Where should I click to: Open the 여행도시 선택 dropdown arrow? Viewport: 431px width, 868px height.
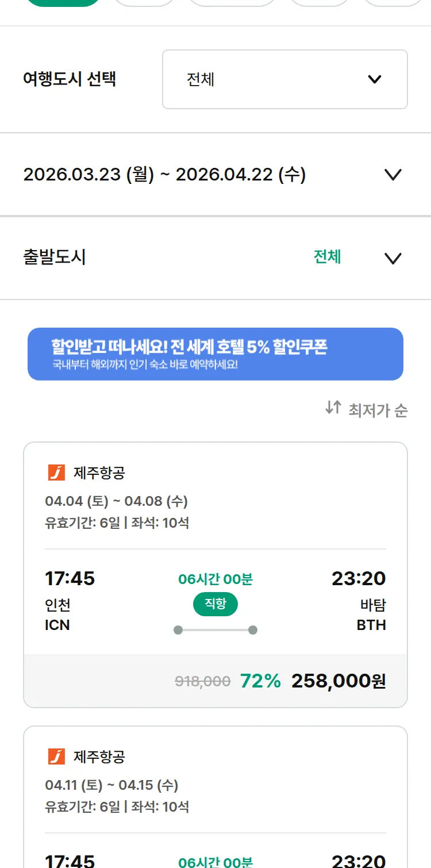375,79
